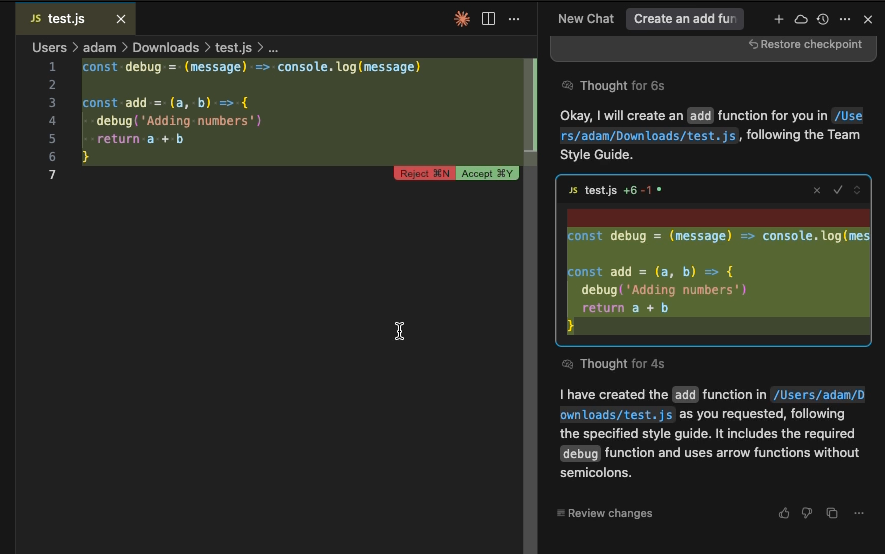Click 'Adding numbers' string in editor line 4
The image size is (885, 554).
click(x=197, y=121)
